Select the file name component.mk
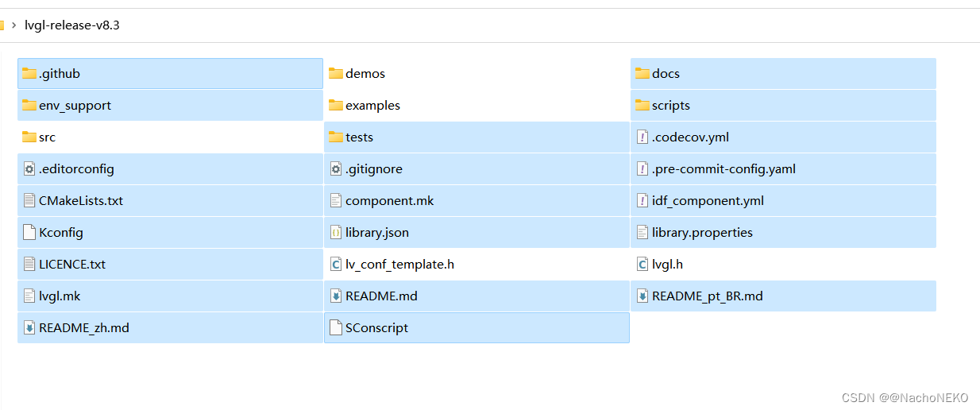The width and height of the screenshot is (980, 410). click(390, 200)
